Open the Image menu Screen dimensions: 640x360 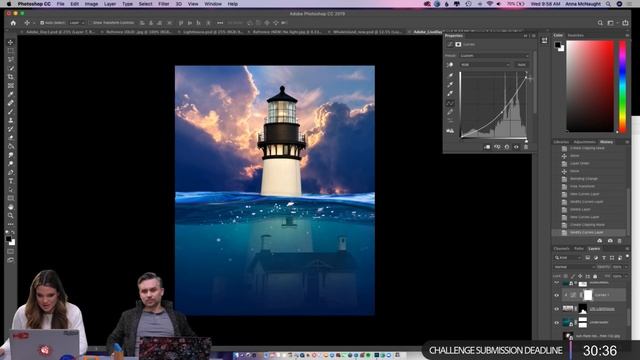[91, 4]
